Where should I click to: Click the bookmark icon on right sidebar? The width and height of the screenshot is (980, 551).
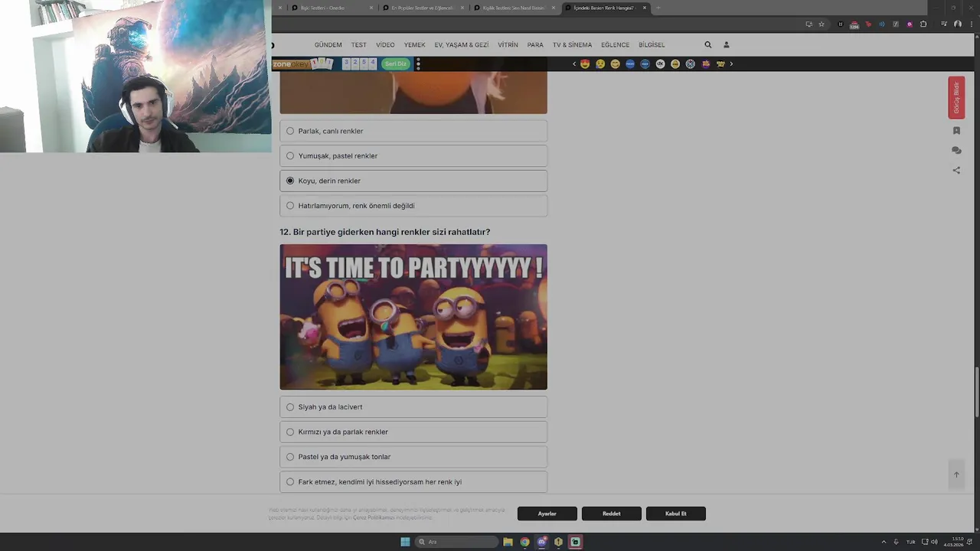pyautogui.click(x=956, y=131)
